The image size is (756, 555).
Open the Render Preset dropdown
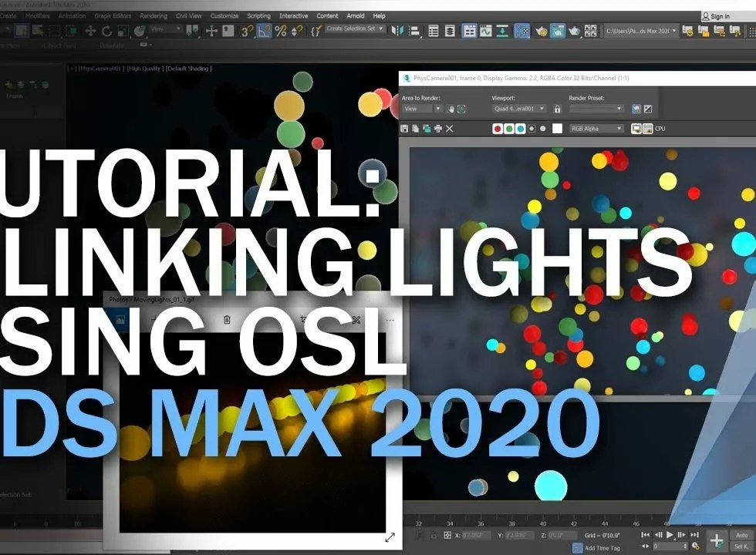tap(596, 109)
